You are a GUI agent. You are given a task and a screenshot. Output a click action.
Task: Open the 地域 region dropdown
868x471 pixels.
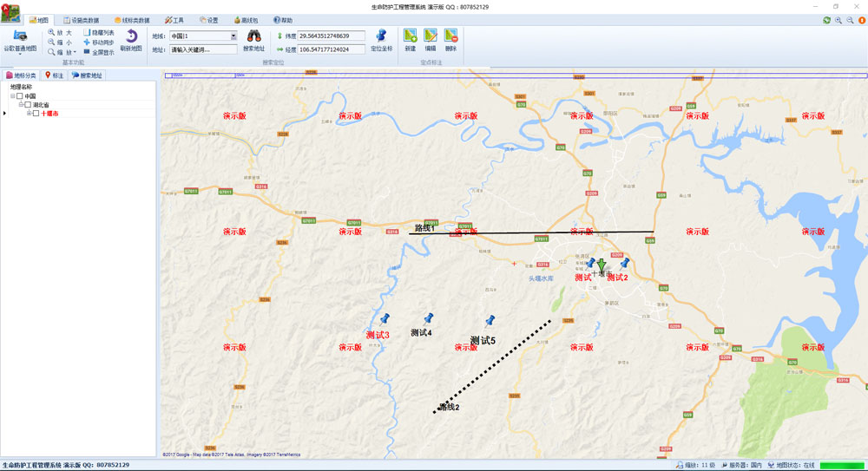coord(233,36)
